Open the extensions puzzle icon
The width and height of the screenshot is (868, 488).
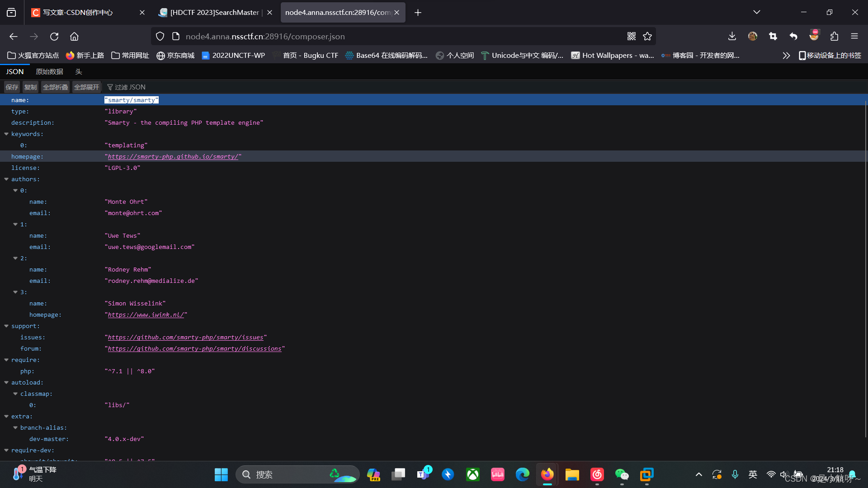(x=835, y=36)
